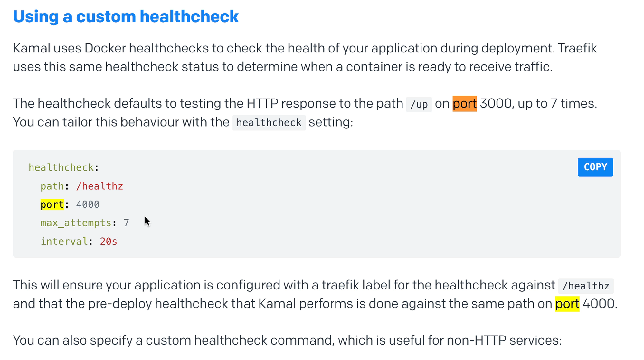Click the '/up' inline code snippet
Image resolution: width=644 pixels, height=360 pixels.
(x=419, y=104)
